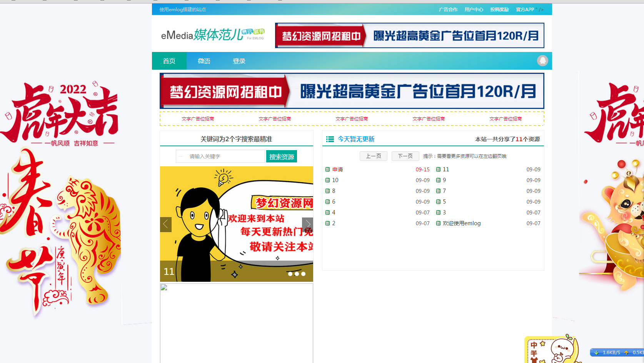Open the 微语 navigation tab
This screenshot has height=363, width=644.
click(204, 61)
